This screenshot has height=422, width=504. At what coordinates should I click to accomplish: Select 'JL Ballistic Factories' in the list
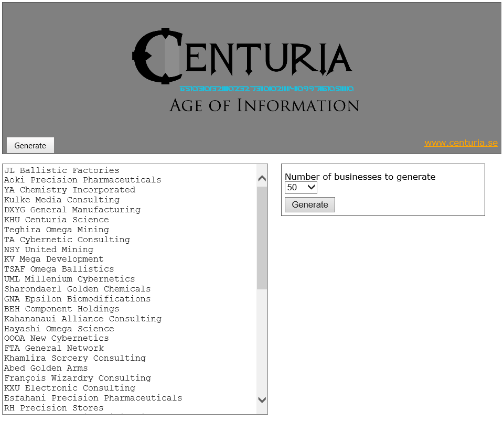click(x=61, y=170)
